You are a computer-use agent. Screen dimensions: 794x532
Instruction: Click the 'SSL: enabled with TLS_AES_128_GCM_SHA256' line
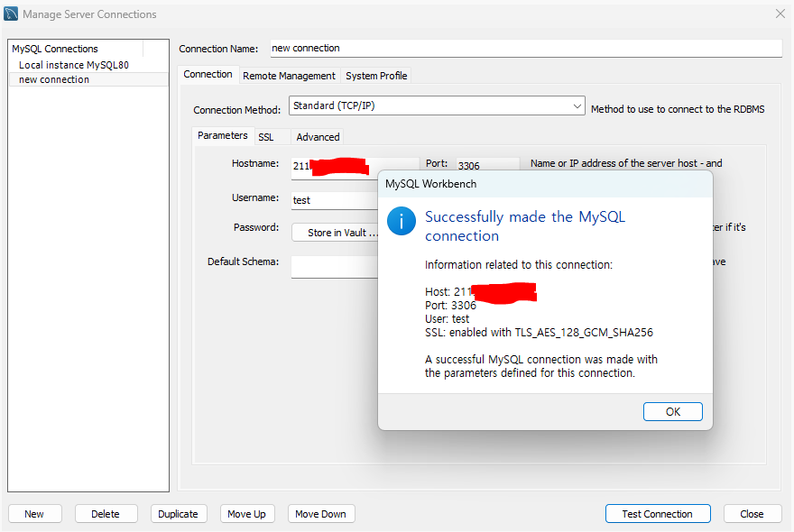[x=539, y=333]
